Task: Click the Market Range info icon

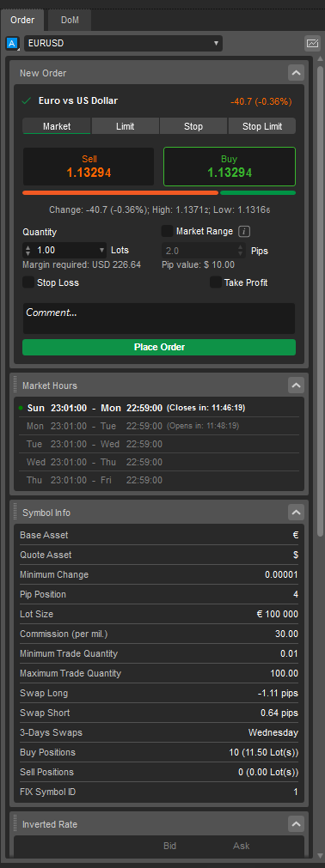Action: (x=244, y=232)
